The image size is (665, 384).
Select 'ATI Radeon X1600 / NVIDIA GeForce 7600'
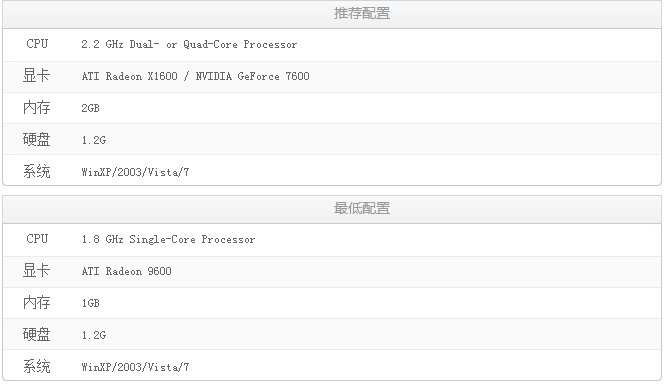[196, 76]
